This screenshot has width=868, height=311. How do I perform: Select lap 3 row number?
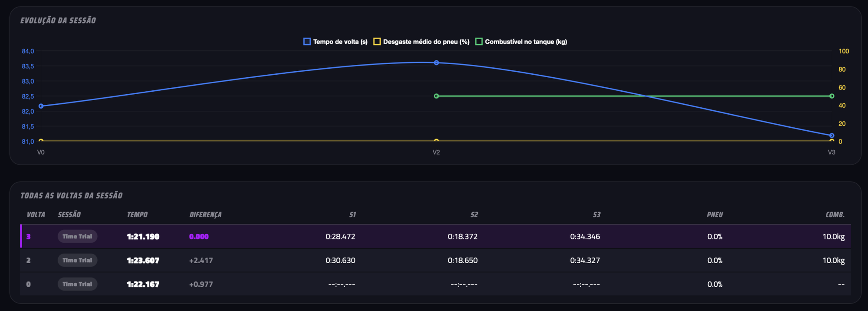28,237
